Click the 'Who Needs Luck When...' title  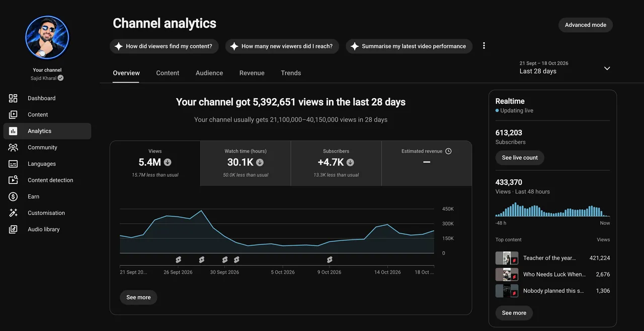(554, 275)
